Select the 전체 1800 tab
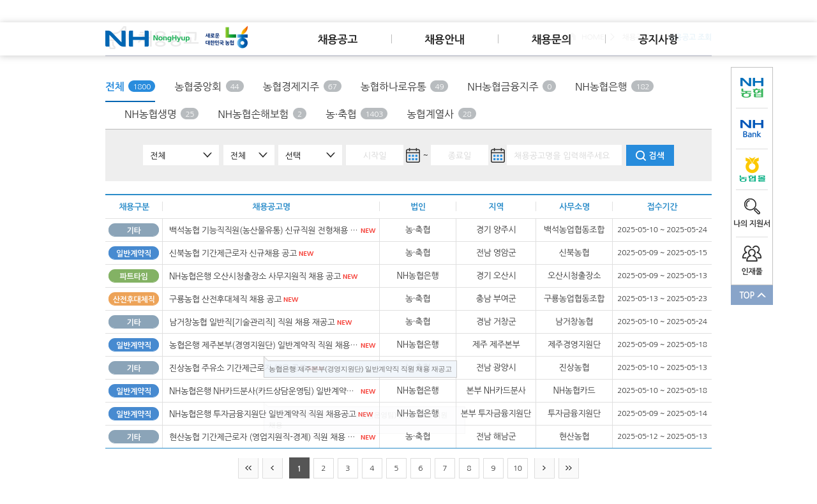The image size is (817, 504). point(130,87)
